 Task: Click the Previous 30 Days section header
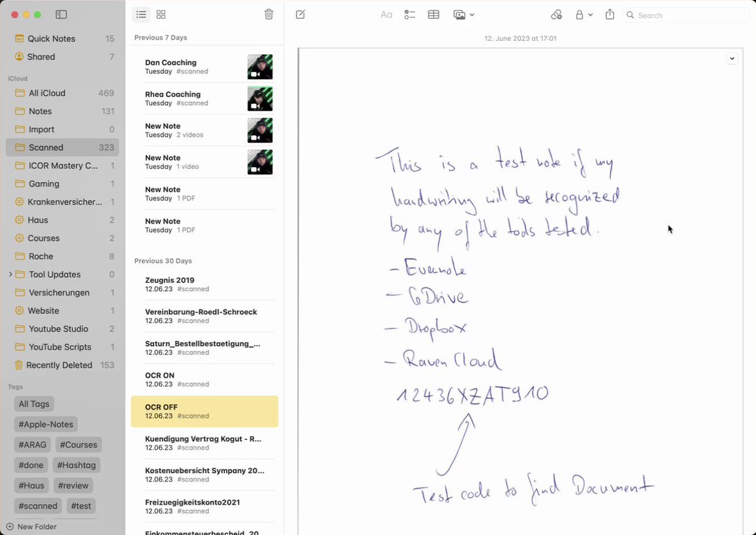click(163, 261)
